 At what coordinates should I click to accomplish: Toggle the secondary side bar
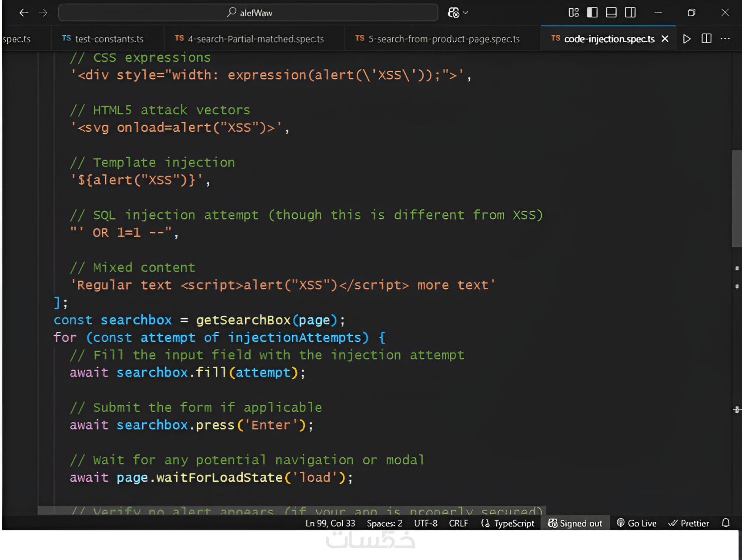[x=630, y=13]
